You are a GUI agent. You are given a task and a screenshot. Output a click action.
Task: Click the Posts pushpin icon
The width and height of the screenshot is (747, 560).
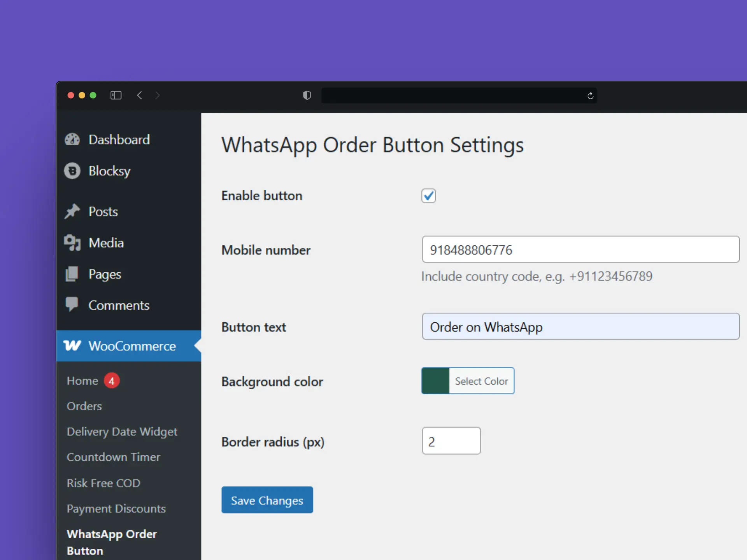click(72, 211)
